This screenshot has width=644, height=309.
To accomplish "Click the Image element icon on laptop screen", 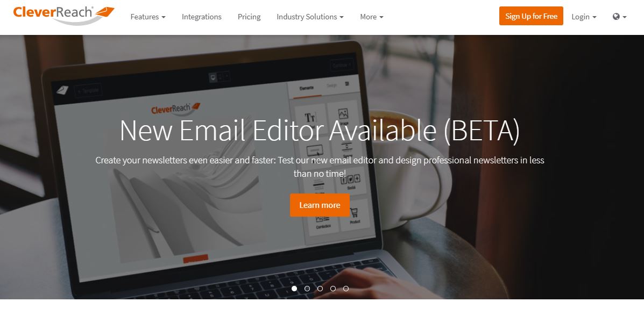I will click(343, 117).
